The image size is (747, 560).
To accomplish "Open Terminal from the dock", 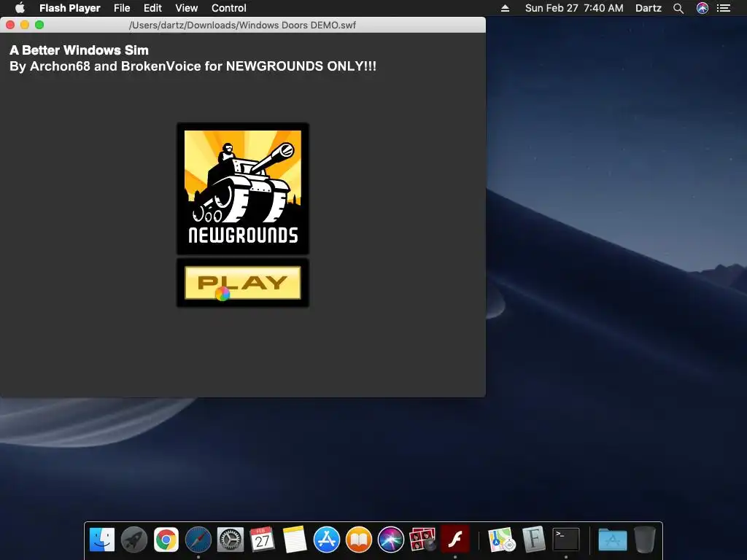I will pos(566,540).
